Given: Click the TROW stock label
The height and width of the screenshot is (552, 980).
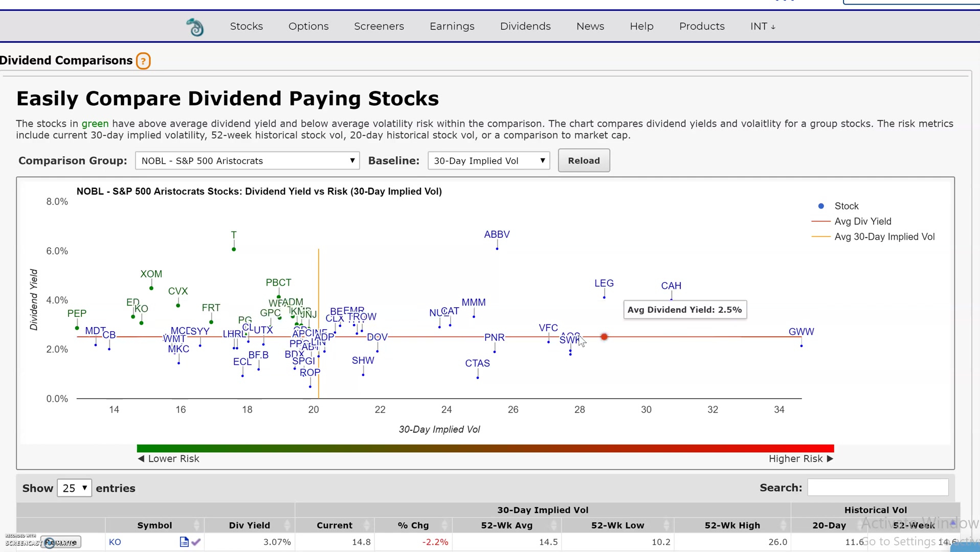Looking at the screenshot, I should click(x=362, y=316).
